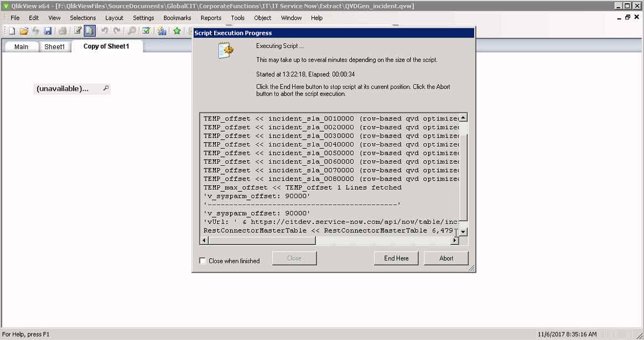Image resolution: width=644 pixels, height=340 pixels.
Task: Click the script document icon in progress dialog
Action: [x=226, y=50]
